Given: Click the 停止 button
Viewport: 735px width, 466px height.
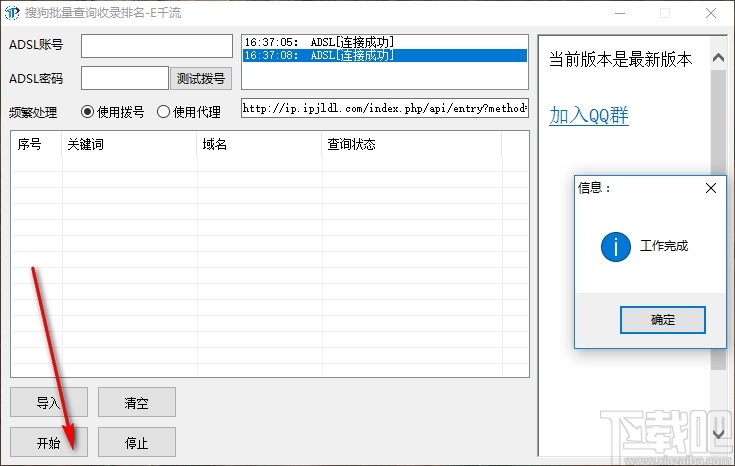Looking at the screenshot, I should [x=136, y=442].
